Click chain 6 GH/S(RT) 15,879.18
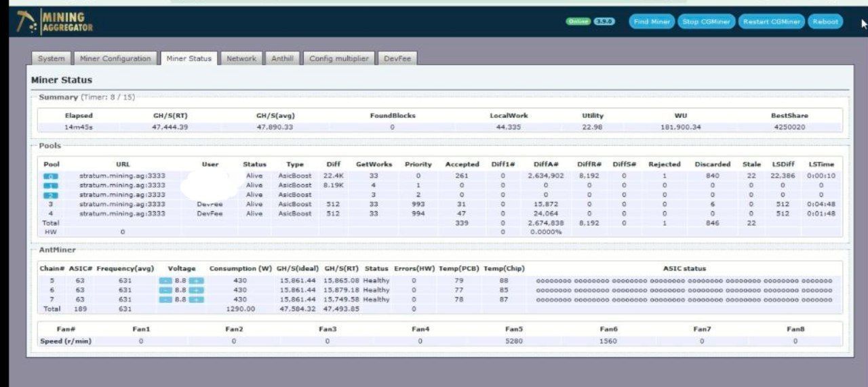Screen dimensions: 868x387 (x=342, y=290)
